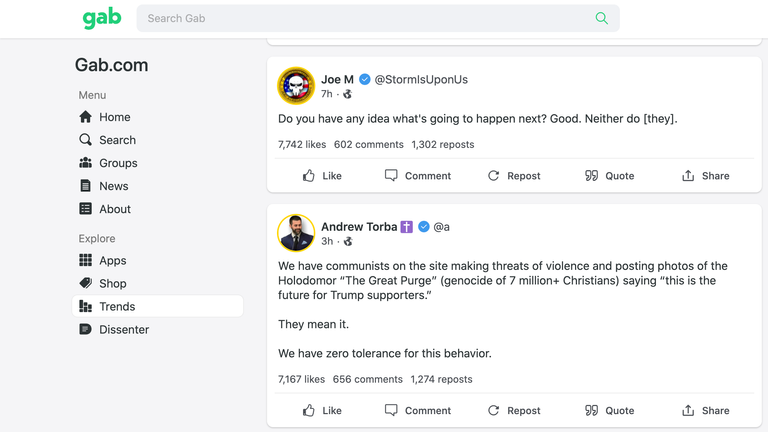Click the green gab logo
The height and width of the screenshot is (432, 768).
pos(102,18)
